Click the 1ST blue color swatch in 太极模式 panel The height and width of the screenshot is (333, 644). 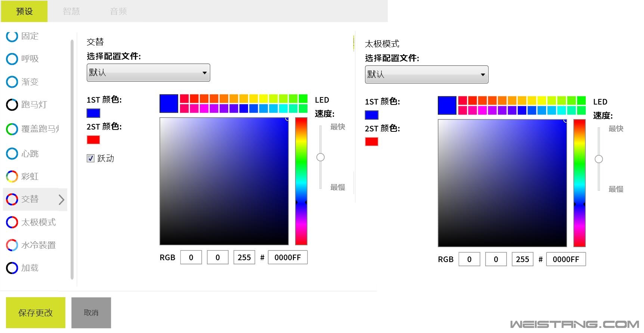coord(371,115)
